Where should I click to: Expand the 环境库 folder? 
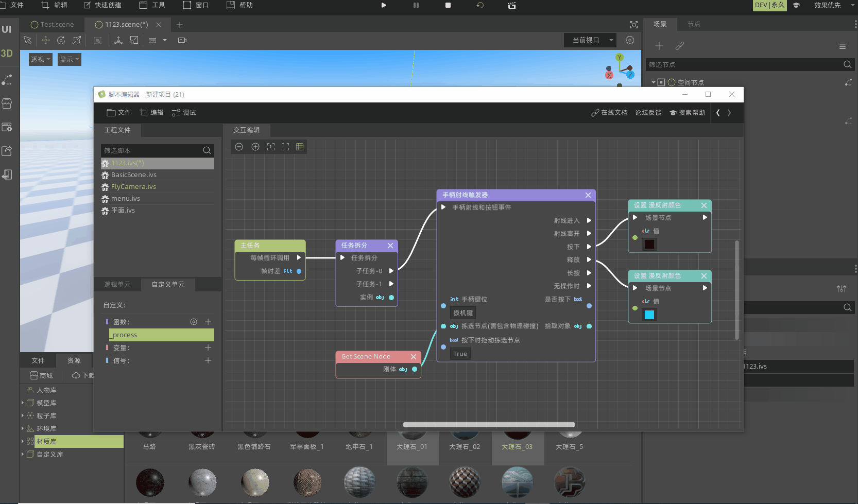23,428
